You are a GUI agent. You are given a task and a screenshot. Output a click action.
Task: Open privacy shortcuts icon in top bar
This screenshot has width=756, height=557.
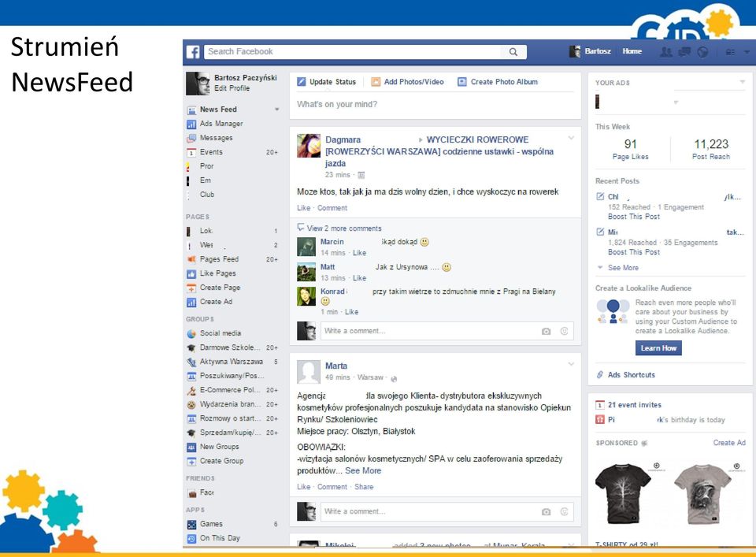tap(731, 52)
